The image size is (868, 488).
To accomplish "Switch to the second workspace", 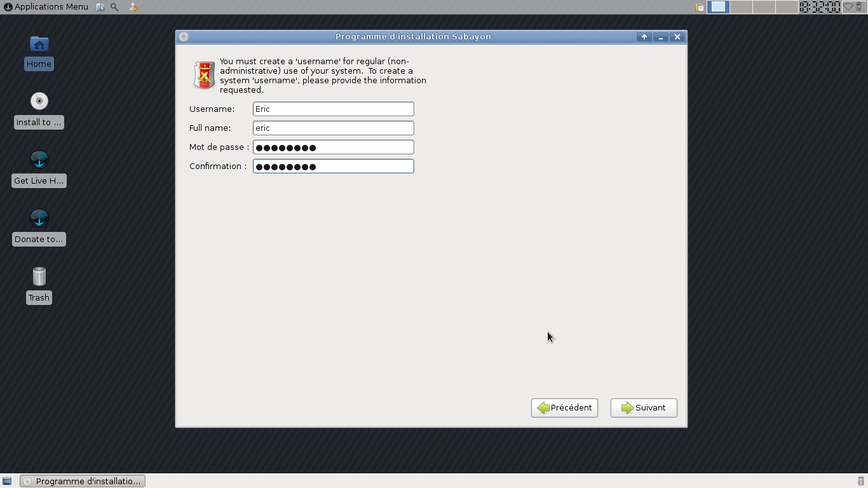I will (x=741, y=7).
